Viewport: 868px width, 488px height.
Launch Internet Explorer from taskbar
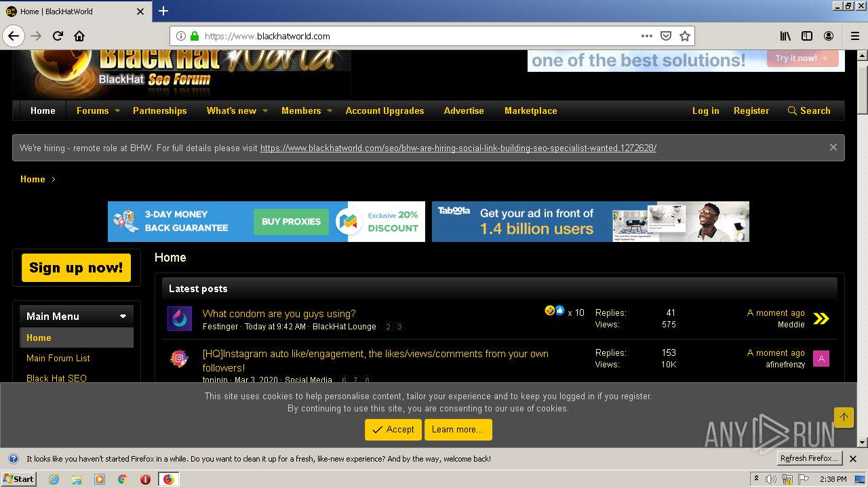pos(54,479)
